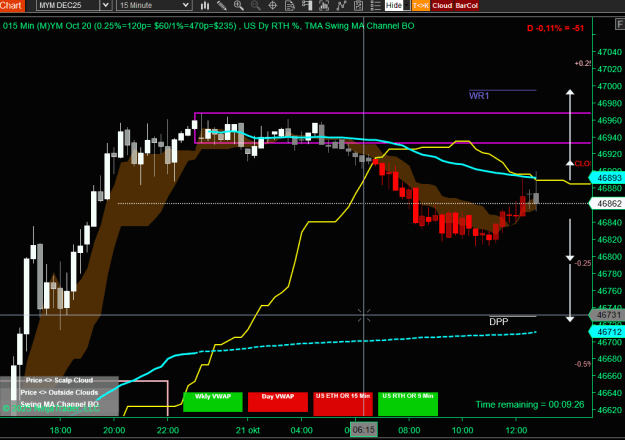Open the indicators line-graph icon
This screenshot has width=625, height=440.
tap(341, 5)
